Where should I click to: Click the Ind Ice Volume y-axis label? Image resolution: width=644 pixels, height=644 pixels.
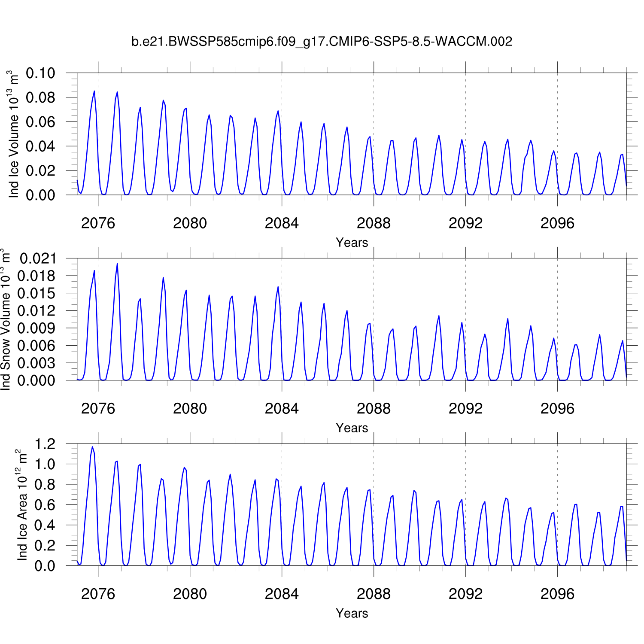14,134
